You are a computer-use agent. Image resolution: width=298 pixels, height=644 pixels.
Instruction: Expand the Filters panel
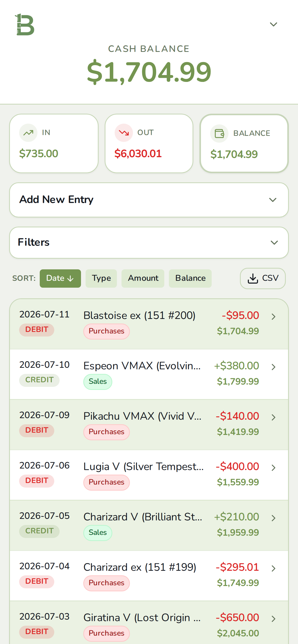click(x=149, y=243)
